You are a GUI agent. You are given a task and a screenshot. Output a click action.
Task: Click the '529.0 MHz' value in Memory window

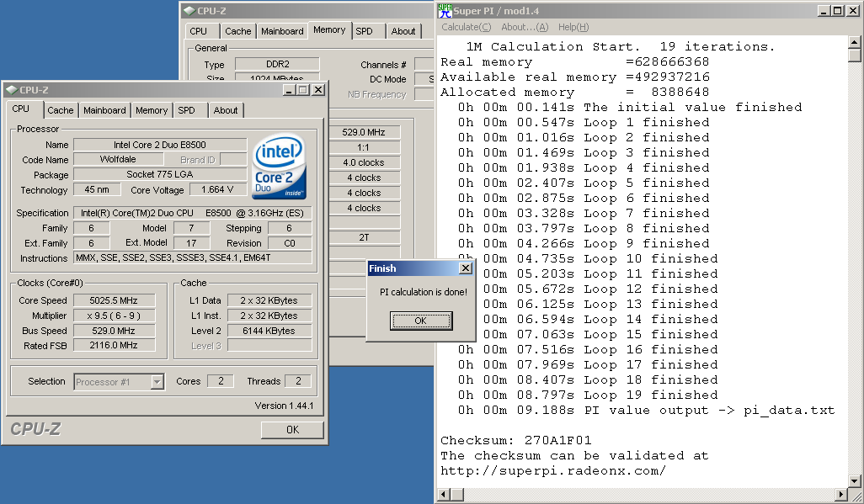364,132
